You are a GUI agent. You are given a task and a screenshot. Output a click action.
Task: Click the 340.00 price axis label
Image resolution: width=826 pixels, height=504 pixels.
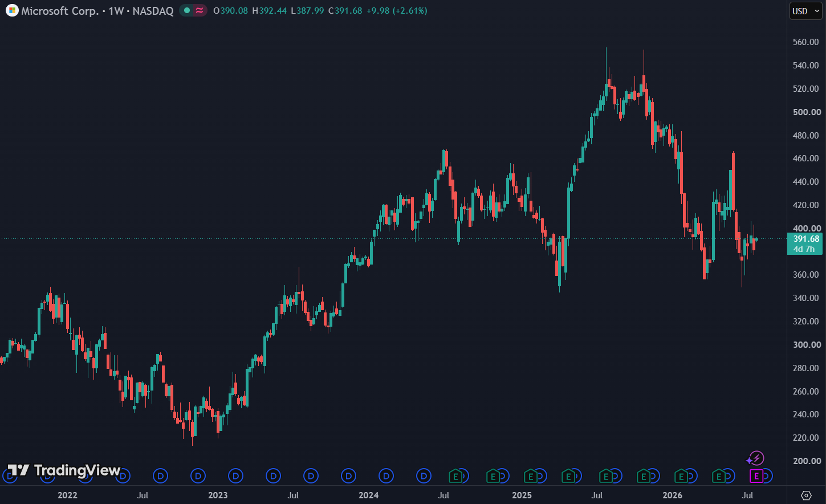(x=806, y=298)
